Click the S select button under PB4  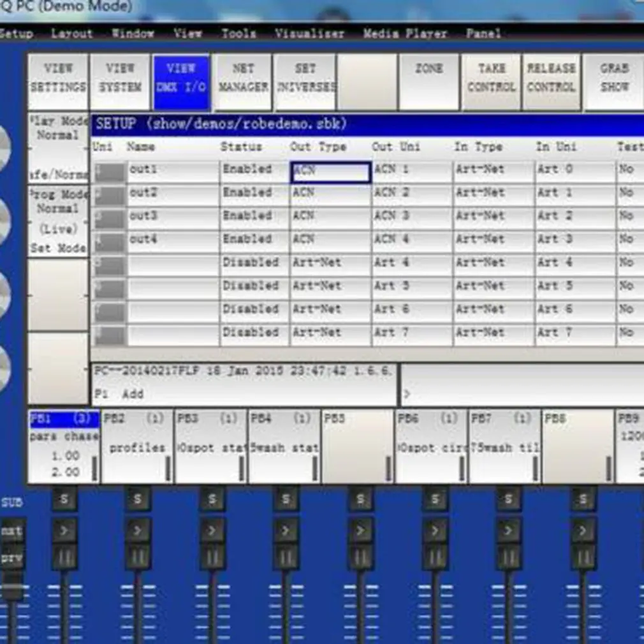tap(286, 499)
